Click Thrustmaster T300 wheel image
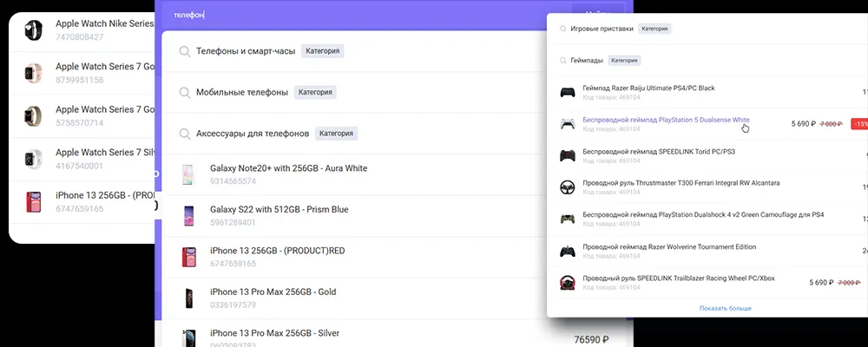Screen dimensions: 868x347 (568, 187)
